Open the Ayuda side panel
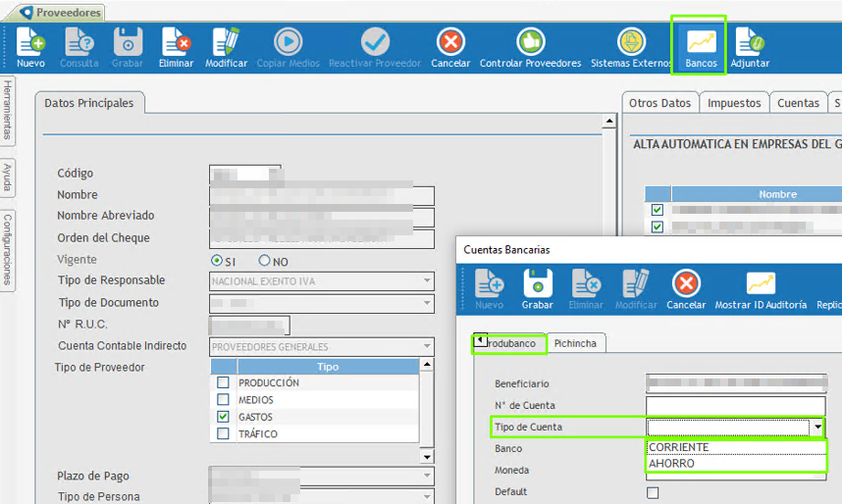This screenshot has height=504, width=842. 8,177
